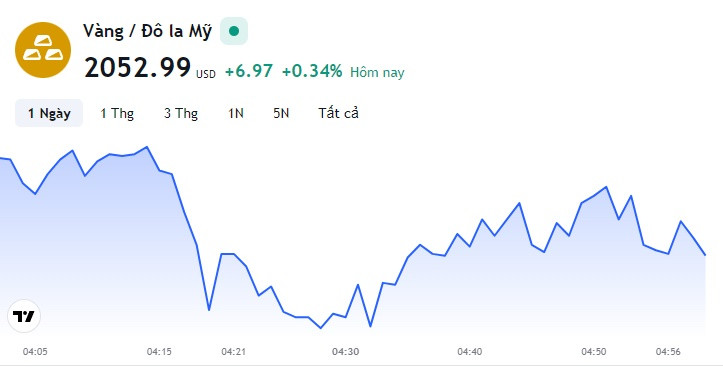723x367 pixels.
Task: Switch to the 1 Thg range
Action: tap(117, 113)
